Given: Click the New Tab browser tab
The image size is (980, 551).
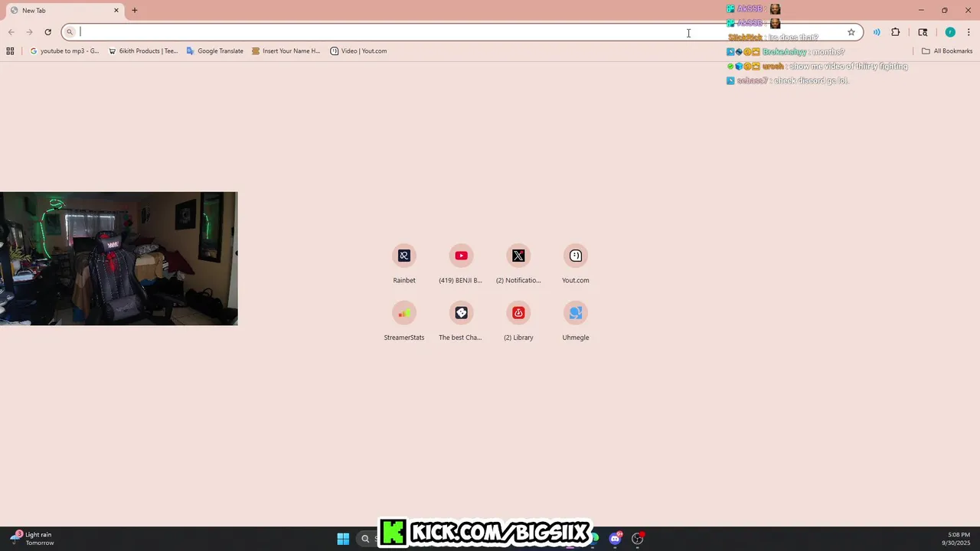Looking at the screenshot, I should pyautogui.click(x=64, y=11).
